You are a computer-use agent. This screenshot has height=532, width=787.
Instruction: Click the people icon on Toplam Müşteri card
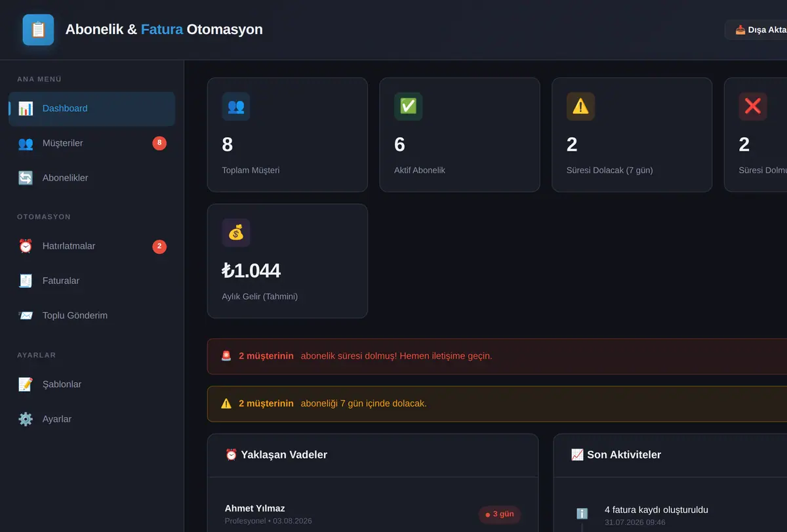(236, 106)
